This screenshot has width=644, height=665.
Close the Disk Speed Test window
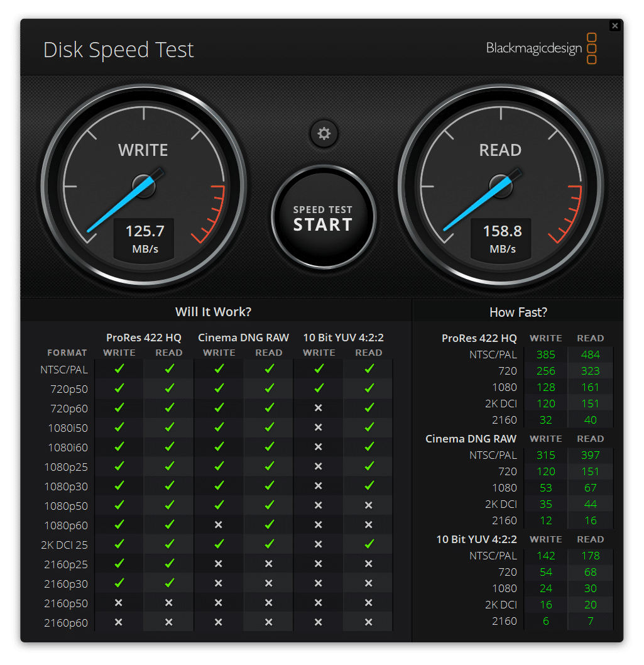pos(615,26)
